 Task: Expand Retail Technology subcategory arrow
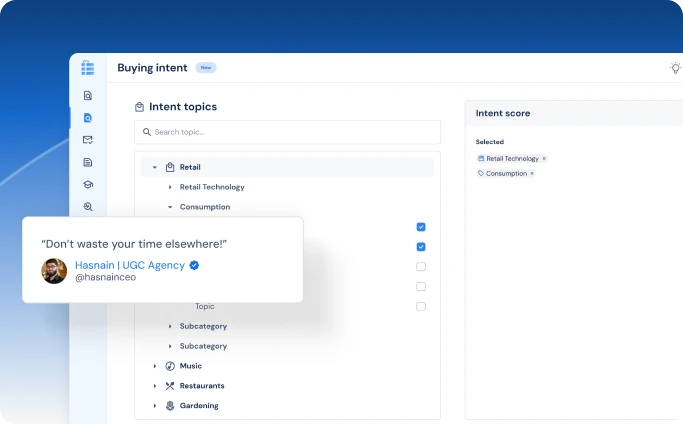tap(170, 187)
